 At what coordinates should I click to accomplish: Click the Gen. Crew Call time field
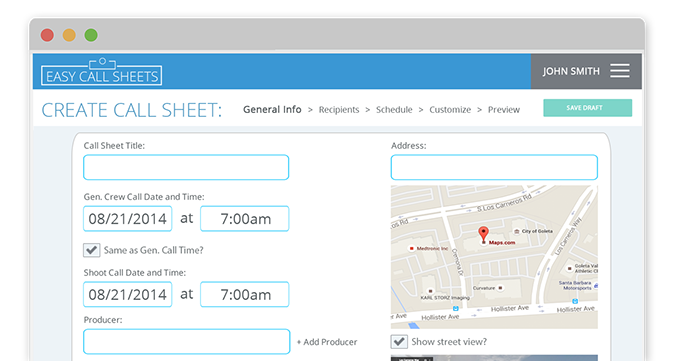pyautogui.click(x=245, y=219)
